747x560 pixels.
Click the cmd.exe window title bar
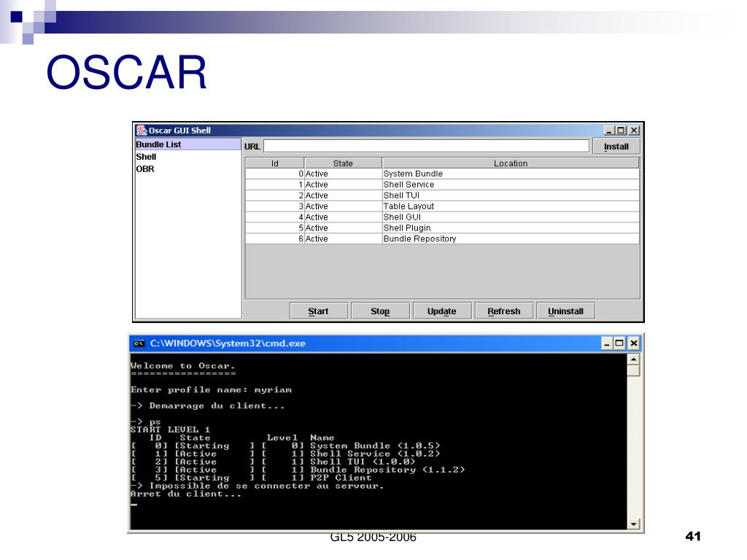[386, 343]
